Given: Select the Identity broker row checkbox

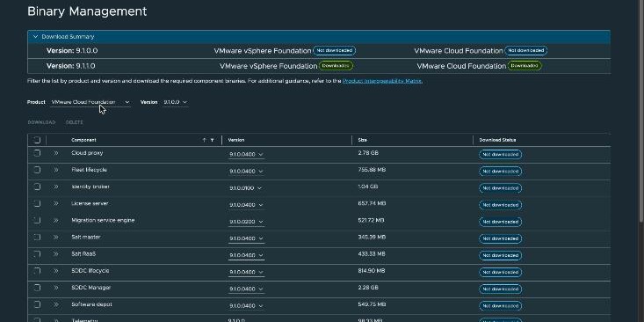Looking at the screenshot, I should point(37,187).
